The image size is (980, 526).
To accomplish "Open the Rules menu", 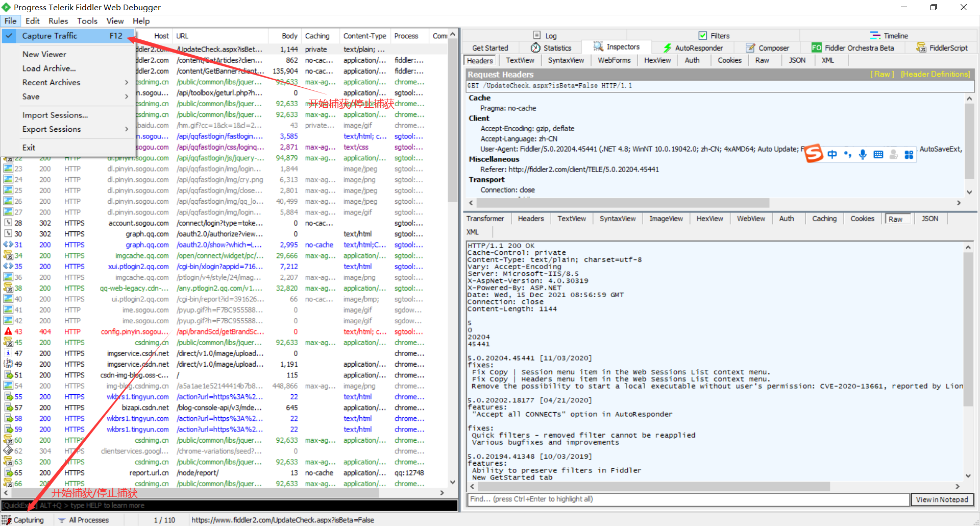I will 58,21.
